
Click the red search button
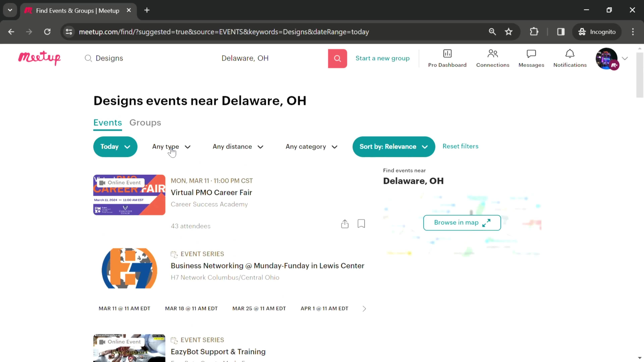pyautogui.click(x=337, y=58)
